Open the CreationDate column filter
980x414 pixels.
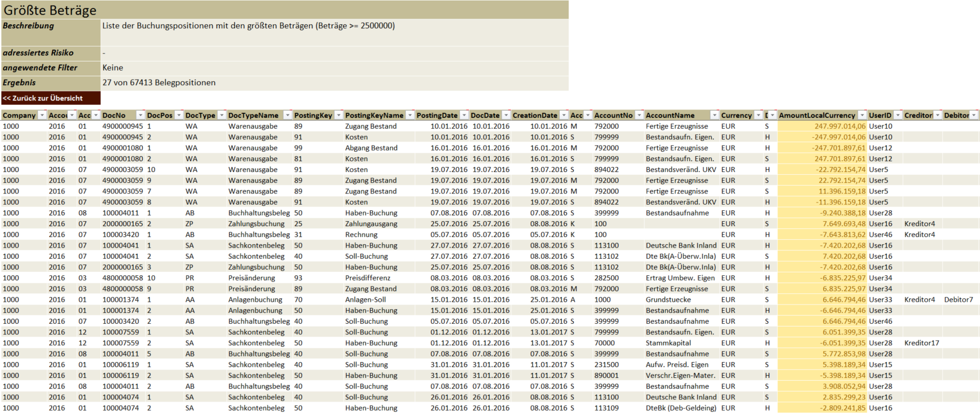[563, 115]
